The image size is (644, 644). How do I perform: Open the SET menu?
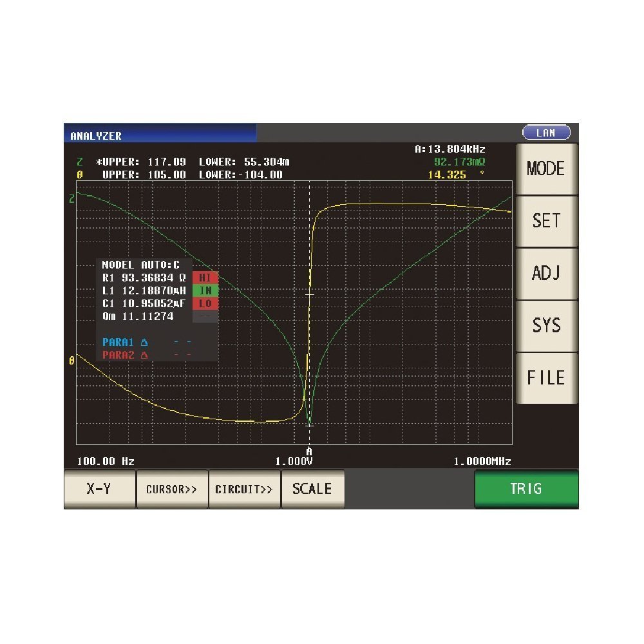[546, 221]
